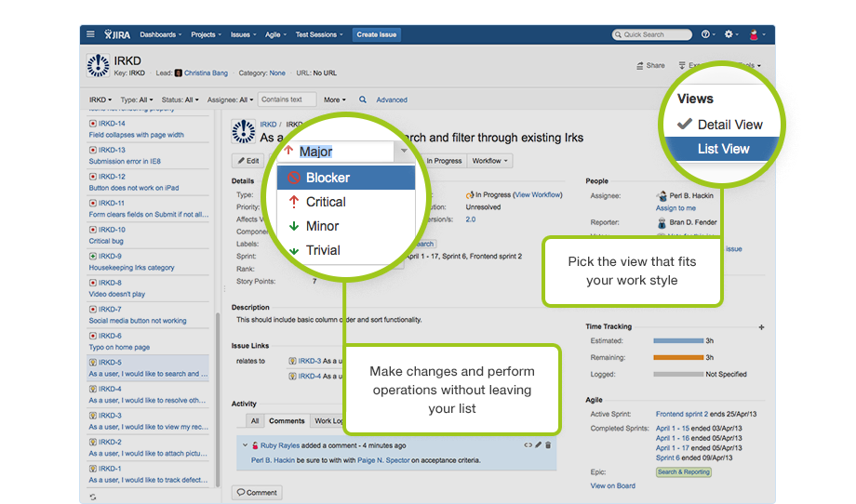Screen dimensions: 856x504
Task: Open the priority dropdown arrow next to Major
Action: [404, 151]
